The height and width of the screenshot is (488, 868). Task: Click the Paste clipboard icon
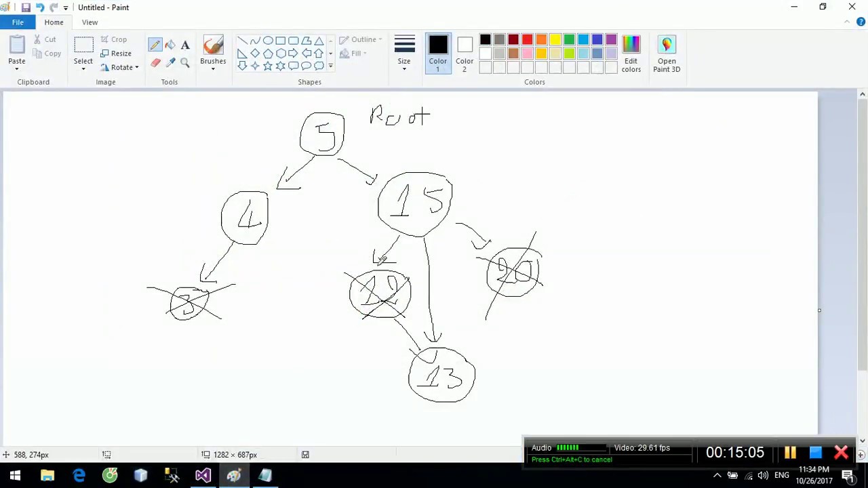tap(17, 45)
